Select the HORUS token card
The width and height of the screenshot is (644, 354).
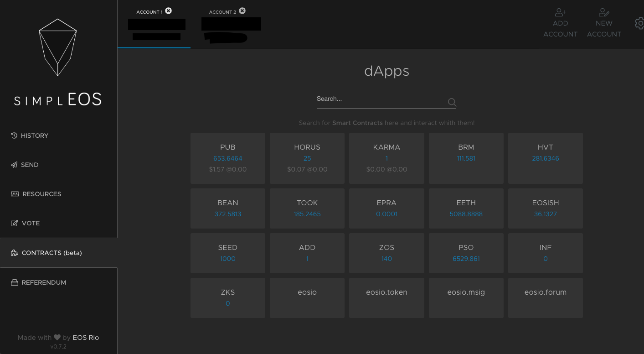tap(307, 158)
